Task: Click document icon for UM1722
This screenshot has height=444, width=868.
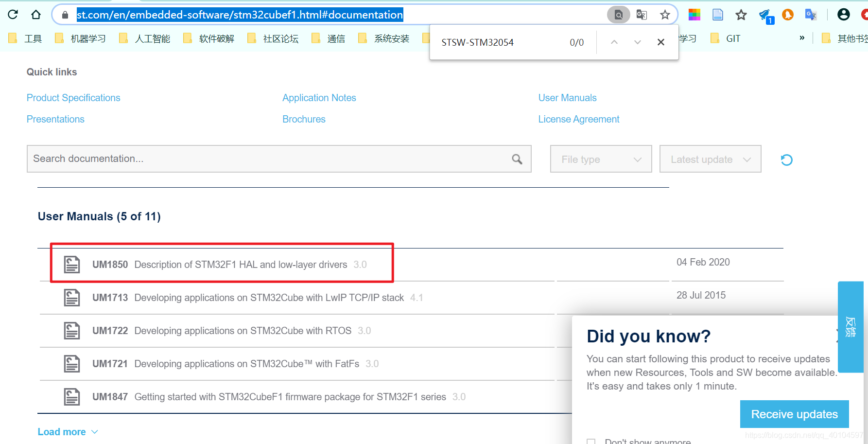Action: [72, 331]
